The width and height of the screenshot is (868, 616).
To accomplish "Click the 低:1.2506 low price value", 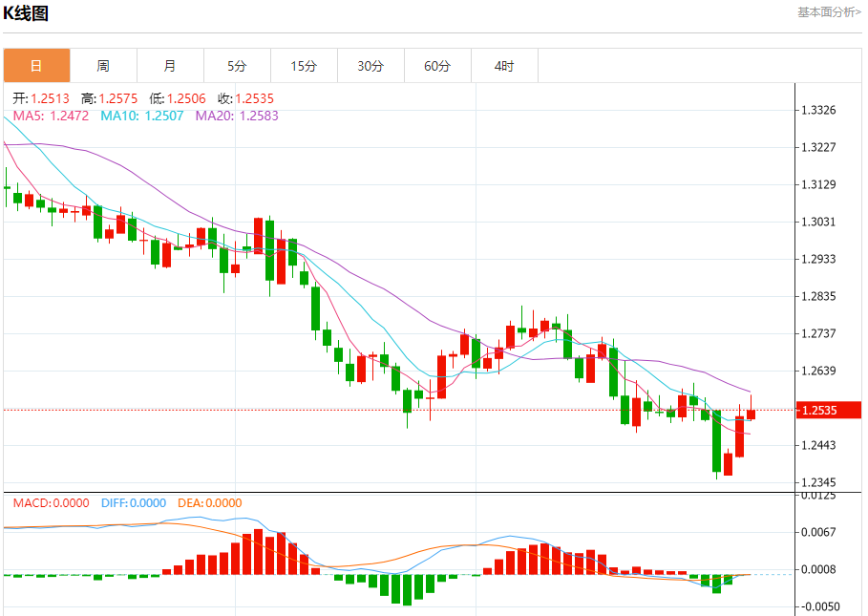I will click(178, 98).
